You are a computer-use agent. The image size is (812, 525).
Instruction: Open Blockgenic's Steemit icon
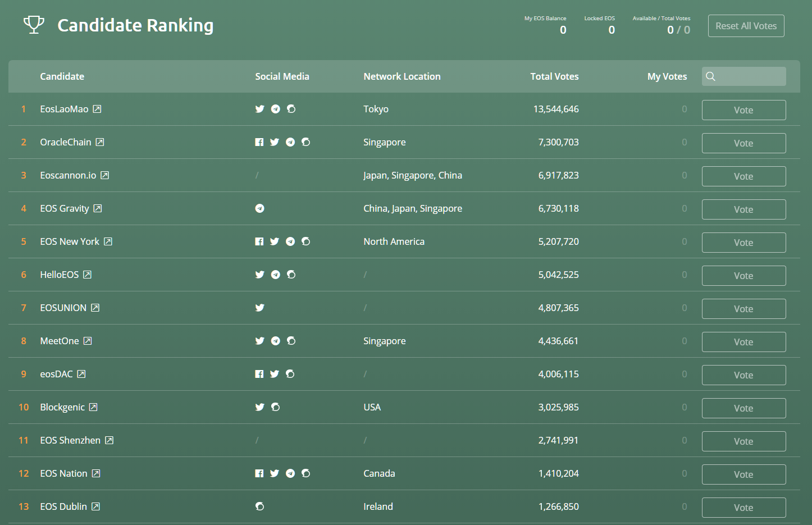tap(275, 407)
